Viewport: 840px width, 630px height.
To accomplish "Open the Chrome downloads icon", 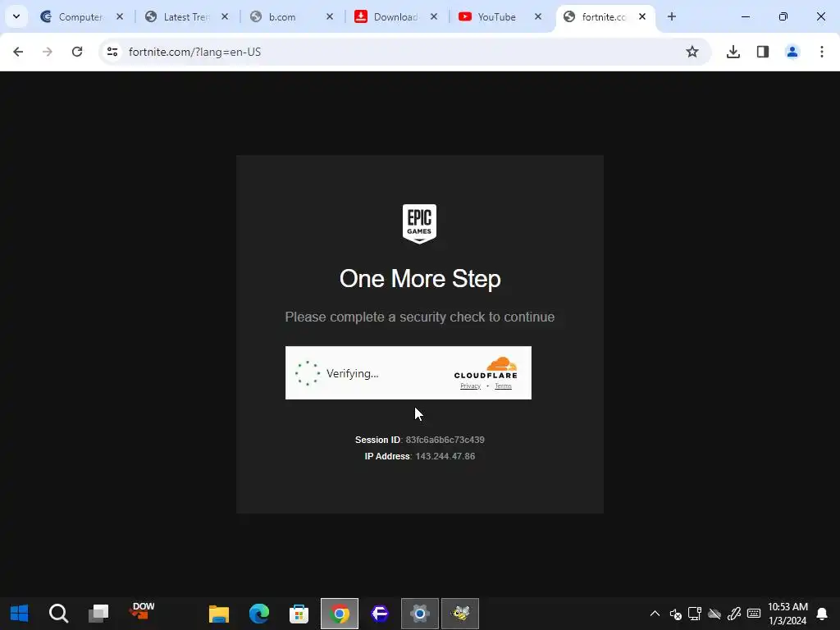I will [x=733, y=52].
